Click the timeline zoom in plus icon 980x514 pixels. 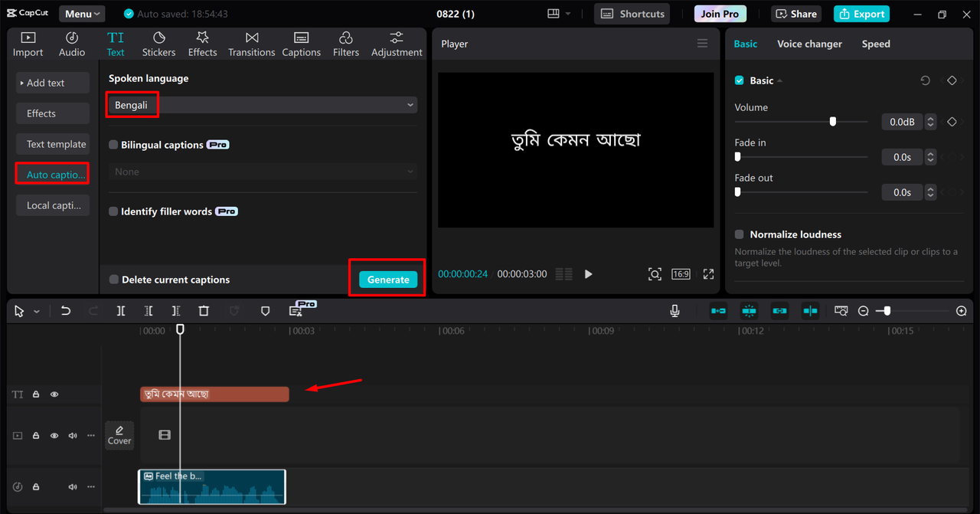point(962,311)
